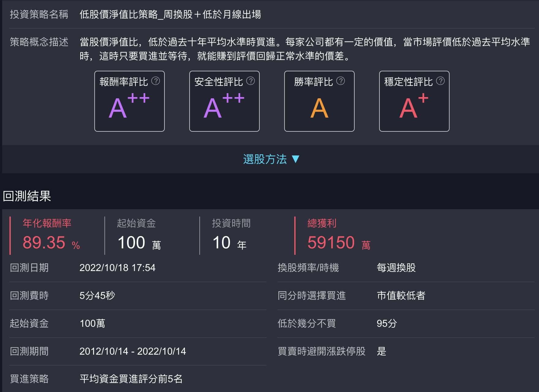Click the question mark next to 勝率評比

point(341,81)
